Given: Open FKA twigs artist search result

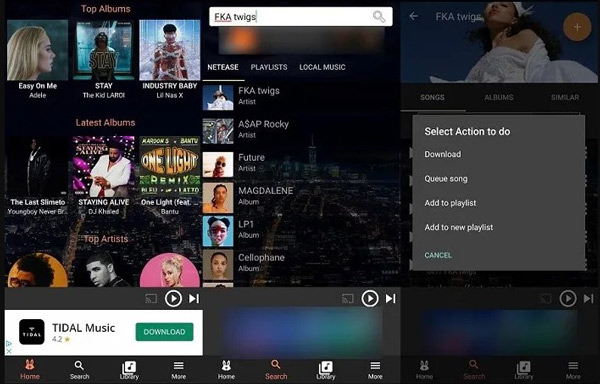Looking at the screenshot, I should 301,97.
